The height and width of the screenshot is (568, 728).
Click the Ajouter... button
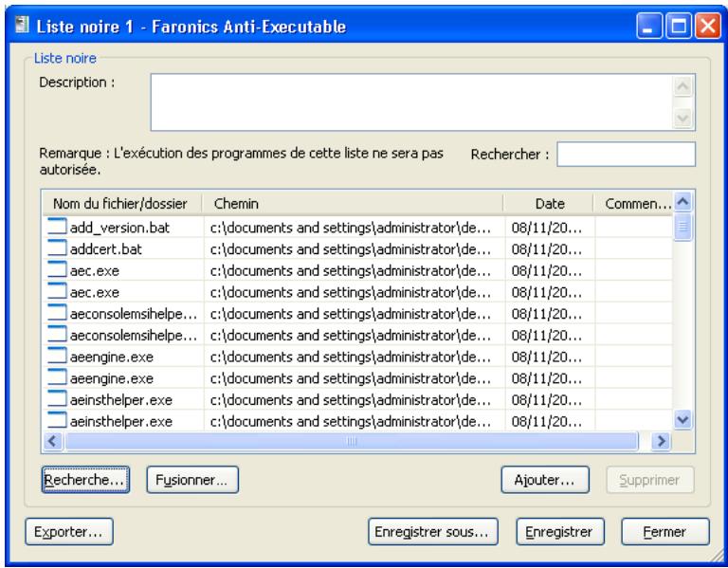pos(545,480)
